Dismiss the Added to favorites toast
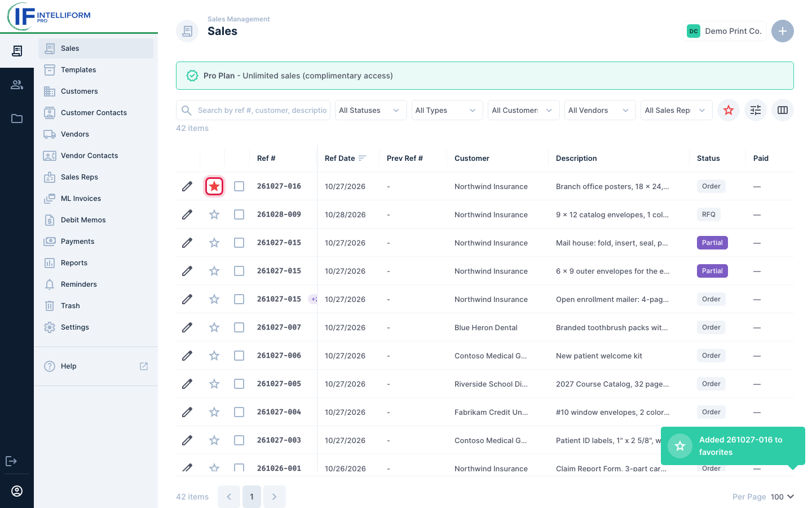812x508 pixels. point(733,446)
